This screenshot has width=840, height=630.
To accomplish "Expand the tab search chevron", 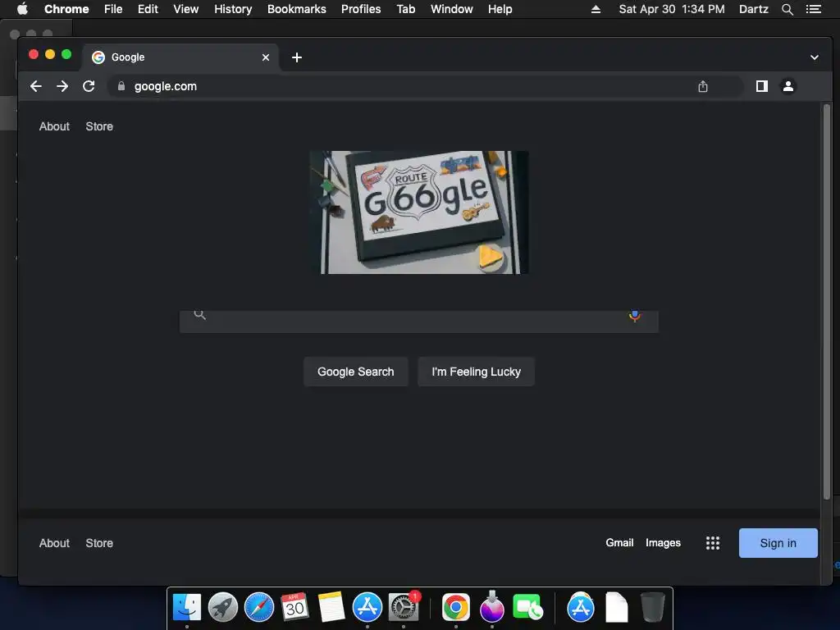I will 815,57.
